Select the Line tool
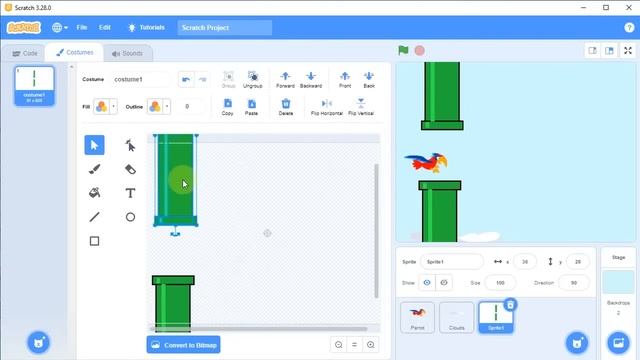 point(94,217)
